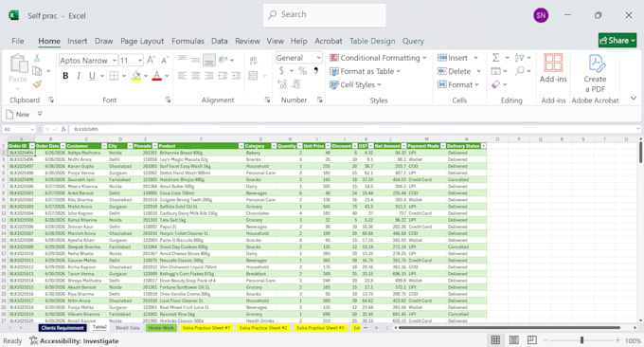Apply comma style format
644x347 pixels.
coord(315,71)
